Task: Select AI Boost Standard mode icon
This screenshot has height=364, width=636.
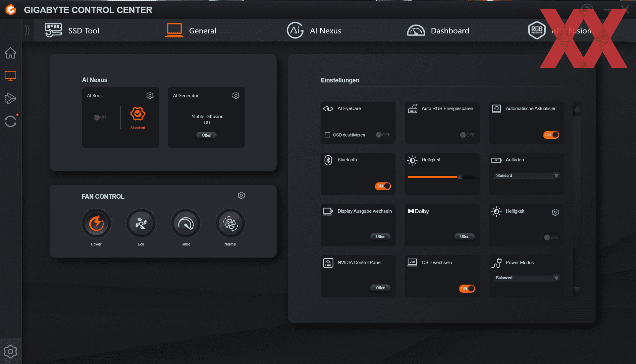Action: point(138,114)
